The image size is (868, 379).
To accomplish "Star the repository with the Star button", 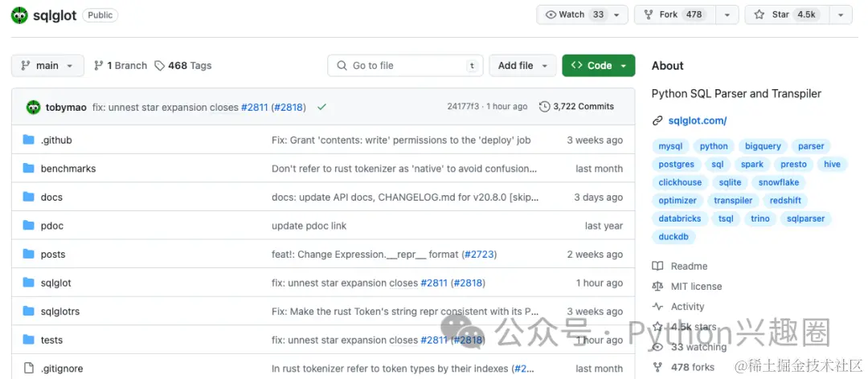I will pyautogui.click(x=787, y=15).
